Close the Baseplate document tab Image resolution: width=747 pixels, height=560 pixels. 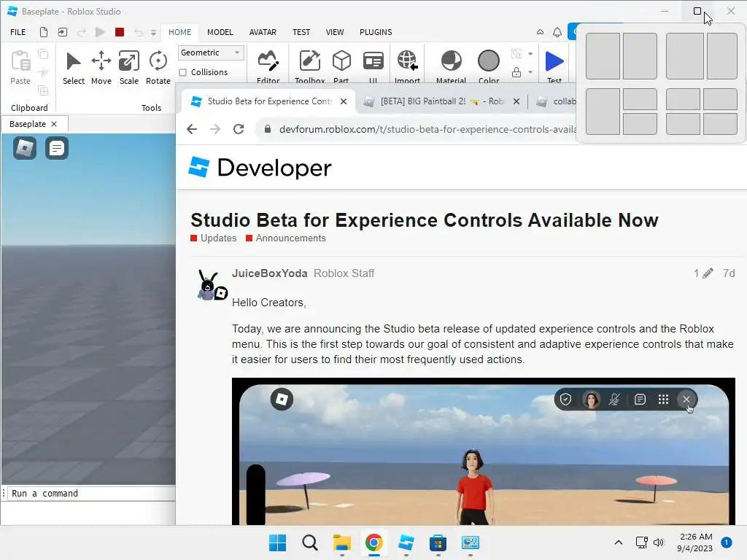click(x=54, y=124)
